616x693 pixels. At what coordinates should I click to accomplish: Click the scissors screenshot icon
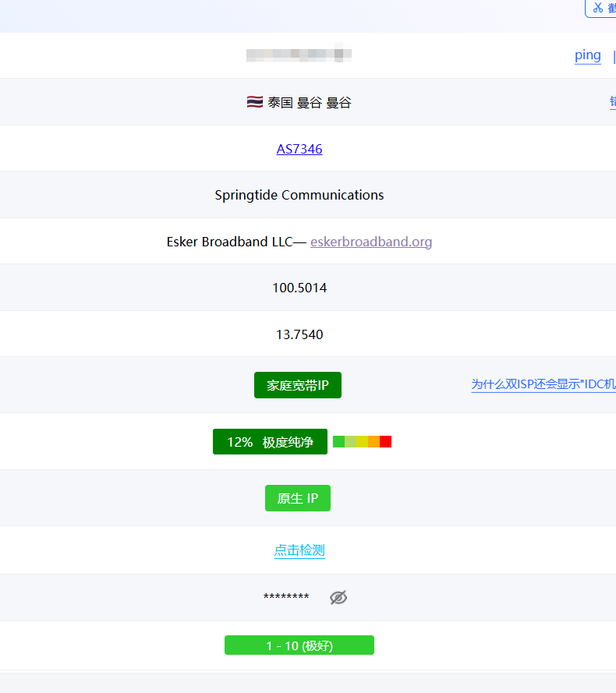click(598, 8)
